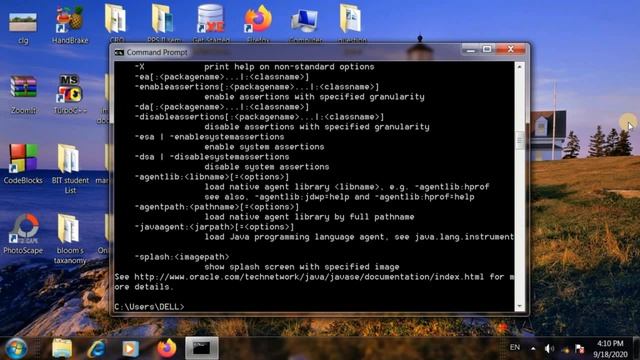
Task: Launch the TurboC++ shortcut
Action: pyautogui.click(x=70, y=94)
